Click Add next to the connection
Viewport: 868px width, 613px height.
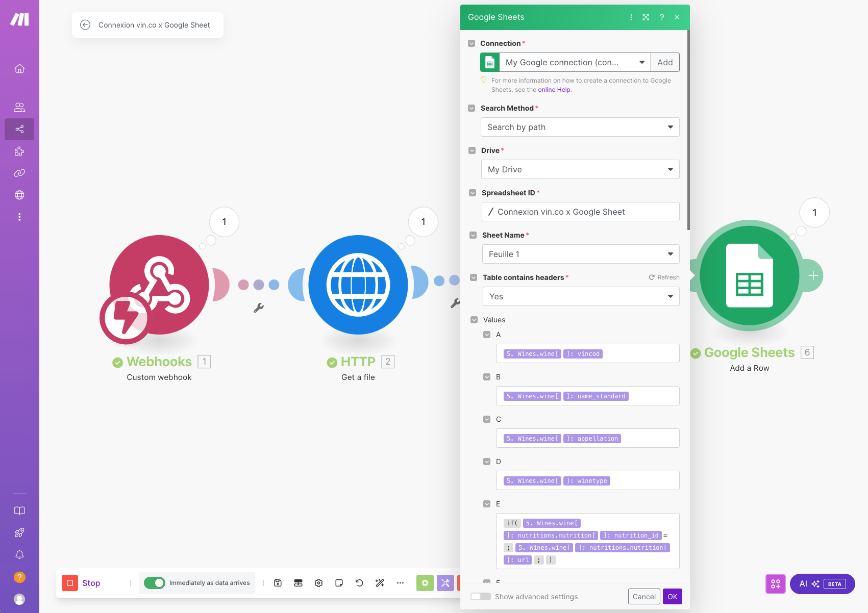[665, 62]
